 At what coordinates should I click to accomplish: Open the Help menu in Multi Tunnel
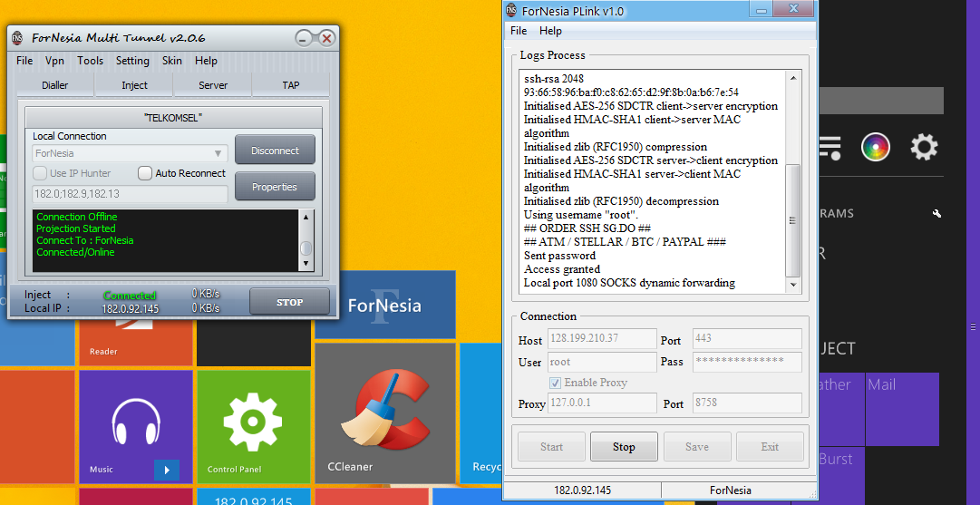tap(207, 61)
